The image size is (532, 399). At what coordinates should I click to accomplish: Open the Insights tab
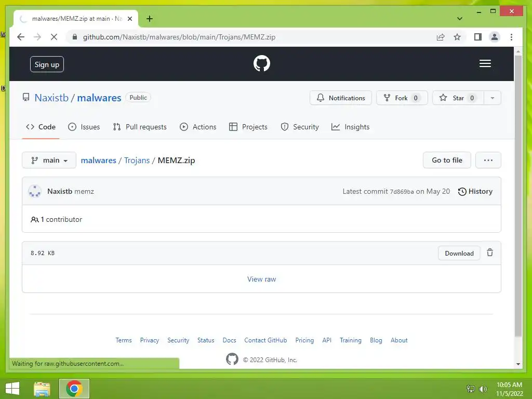coord(351,127)
